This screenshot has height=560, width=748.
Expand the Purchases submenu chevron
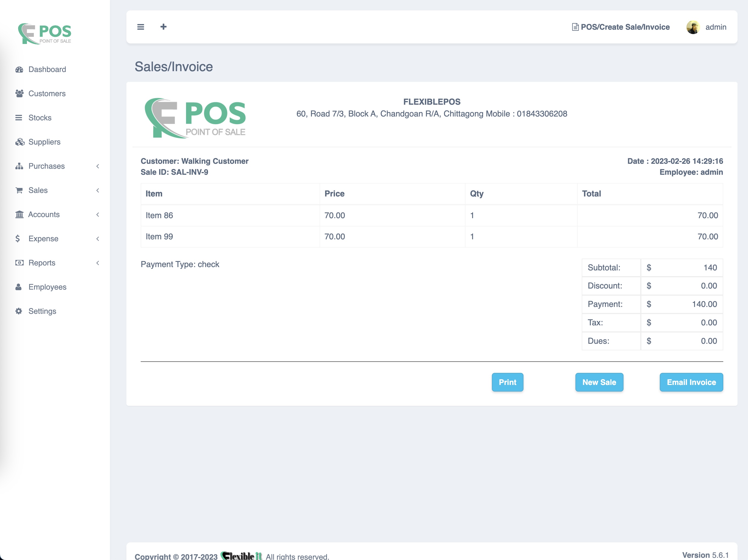pyautogui.click(x=98, y=166)
